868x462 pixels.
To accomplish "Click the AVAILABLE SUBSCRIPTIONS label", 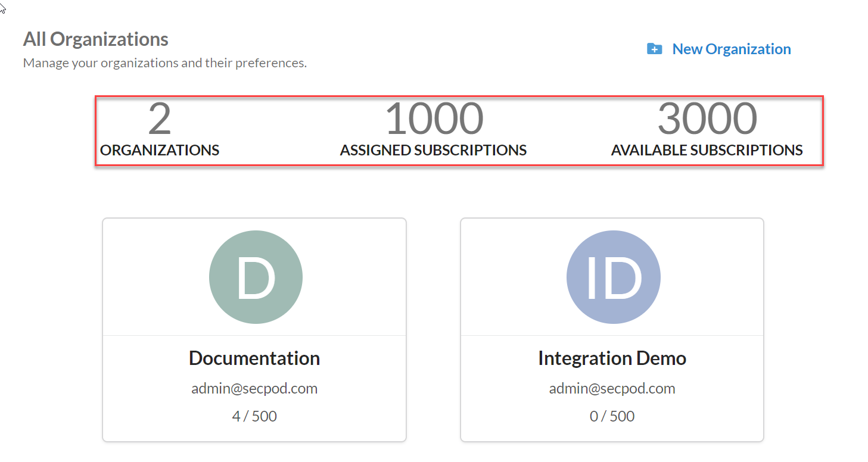I will 707,151.
